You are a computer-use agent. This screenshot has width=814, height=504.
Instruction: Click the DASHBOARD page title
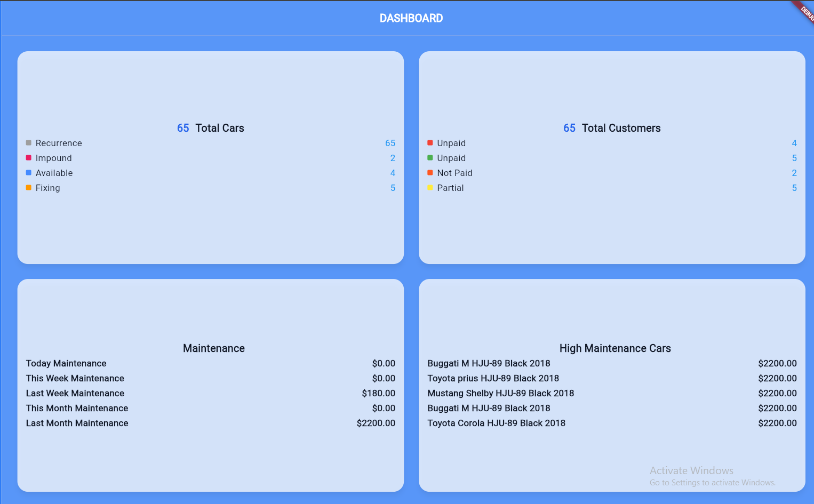coord(411,18)
